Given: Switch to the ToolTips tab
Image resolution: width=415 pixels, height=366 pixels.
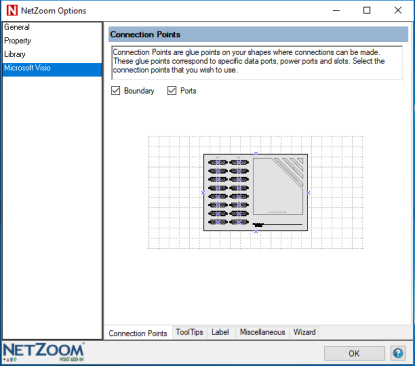Looking at the screenshot, I should (x=189, y=332).
